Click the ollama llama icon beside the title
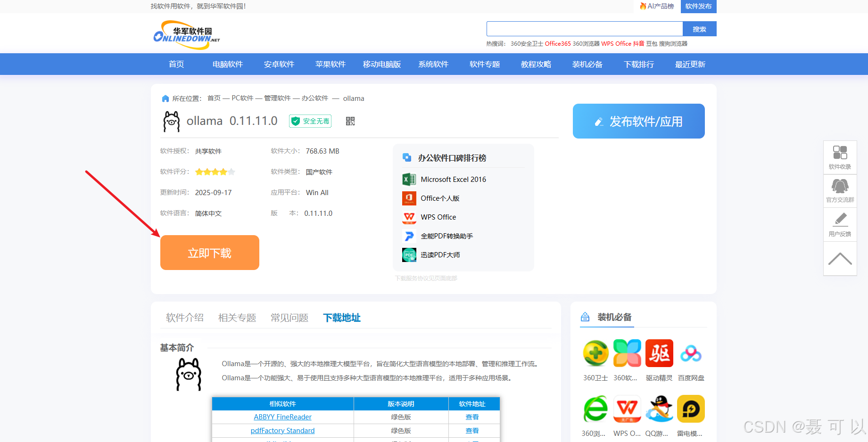 [x=172, y=121]
